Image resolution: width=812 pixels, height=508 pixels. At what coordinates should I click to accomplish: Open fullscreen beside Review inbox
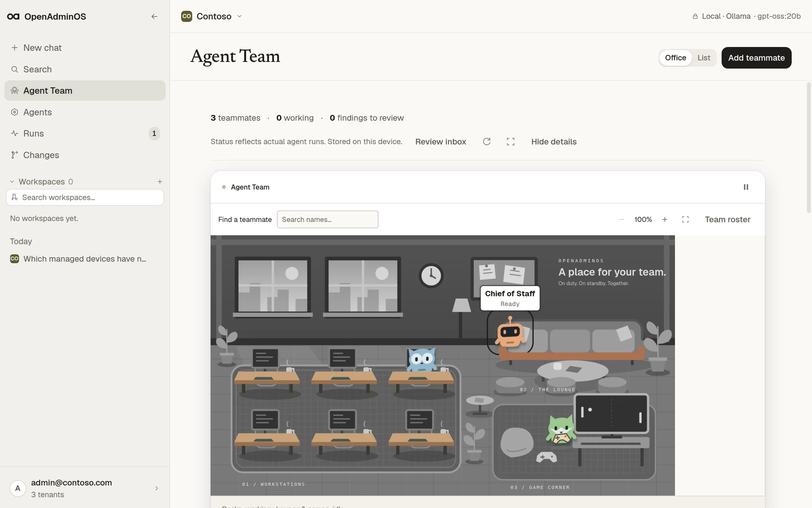[x=510, y=142]
